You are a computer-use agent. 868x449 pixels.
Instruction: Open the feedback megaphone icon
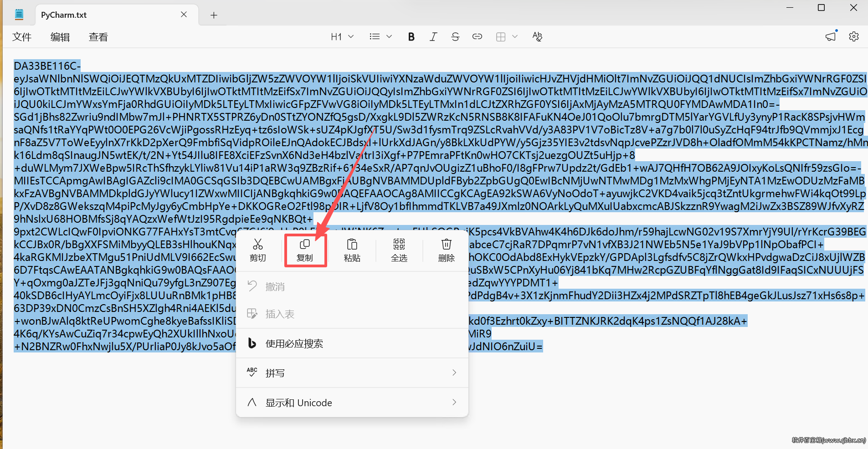click(831, 37)
